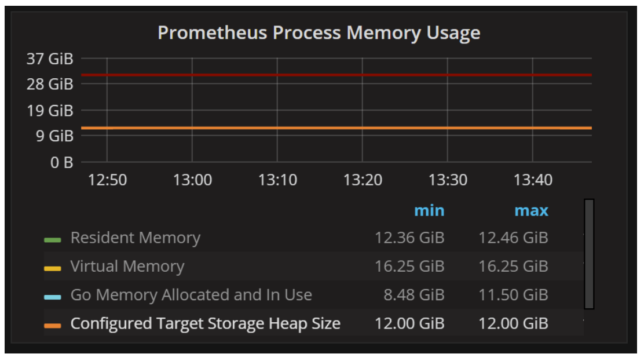Click the legend's vertical scrollbar

(x=589, y=254)
